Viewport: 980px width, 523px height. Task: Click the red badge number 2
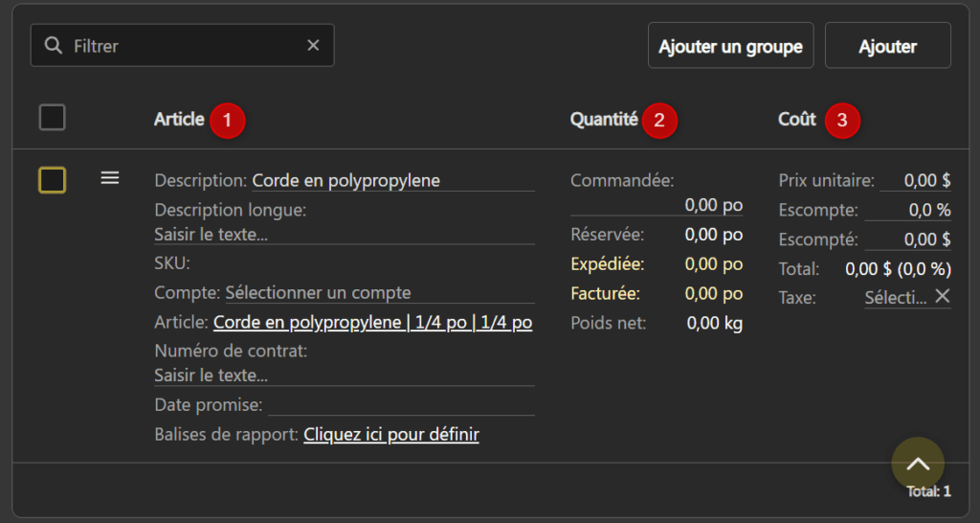coord(659,121)
